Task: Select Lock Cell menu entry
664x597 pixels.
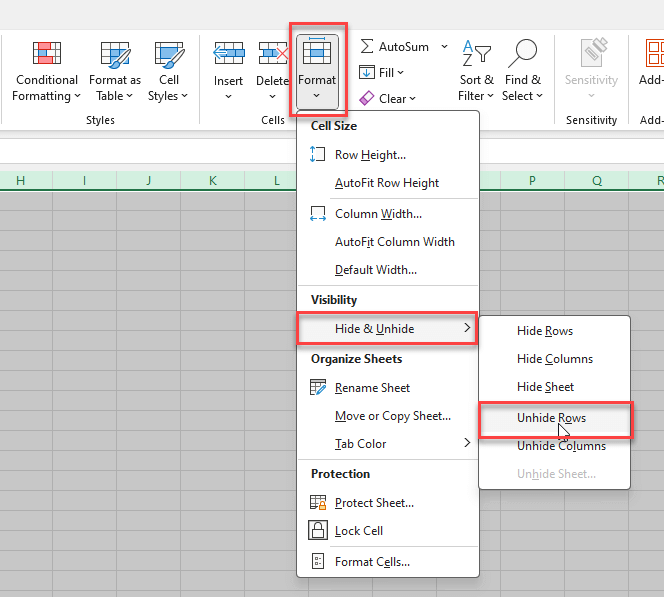Action: pyautogui.click(x=388, y=531)
